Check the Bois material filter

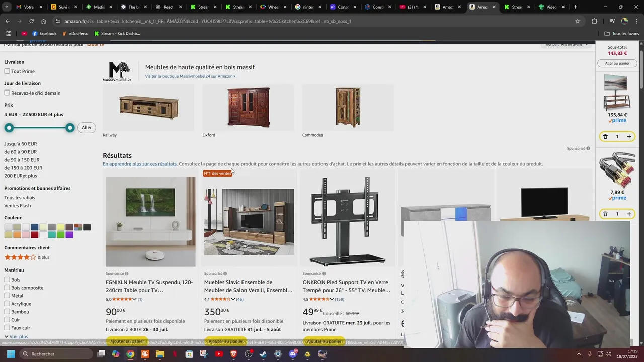7,280
